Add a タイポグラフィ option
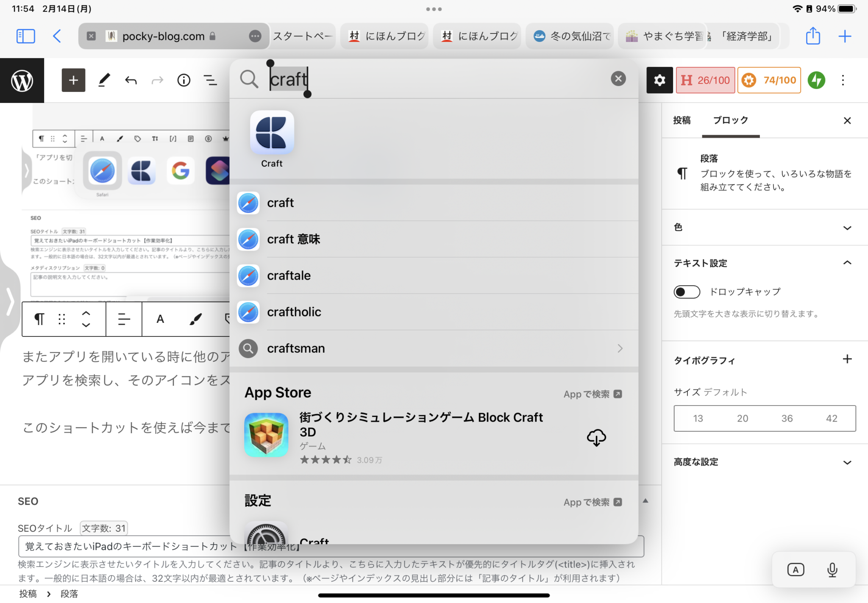Screen dimensions: 868x603 click(x=847, y=359)
